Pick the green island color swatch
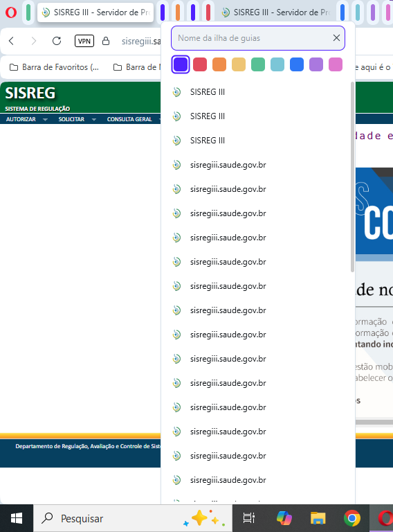The width and height of the screenshot is (393, 532). (258, 64)
